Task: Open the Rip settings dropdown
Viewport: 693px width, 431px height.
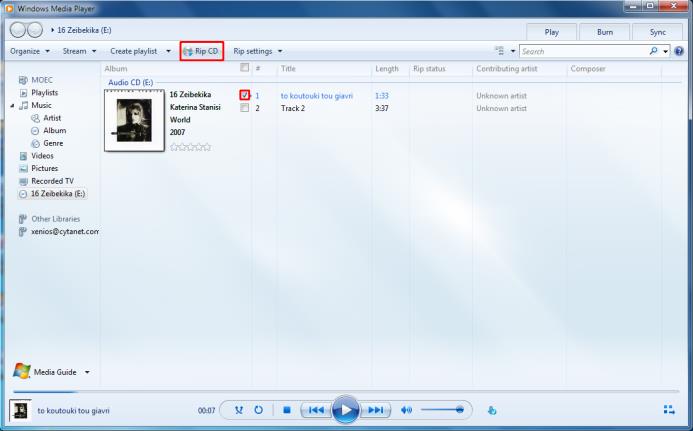Action: (258, 51)
